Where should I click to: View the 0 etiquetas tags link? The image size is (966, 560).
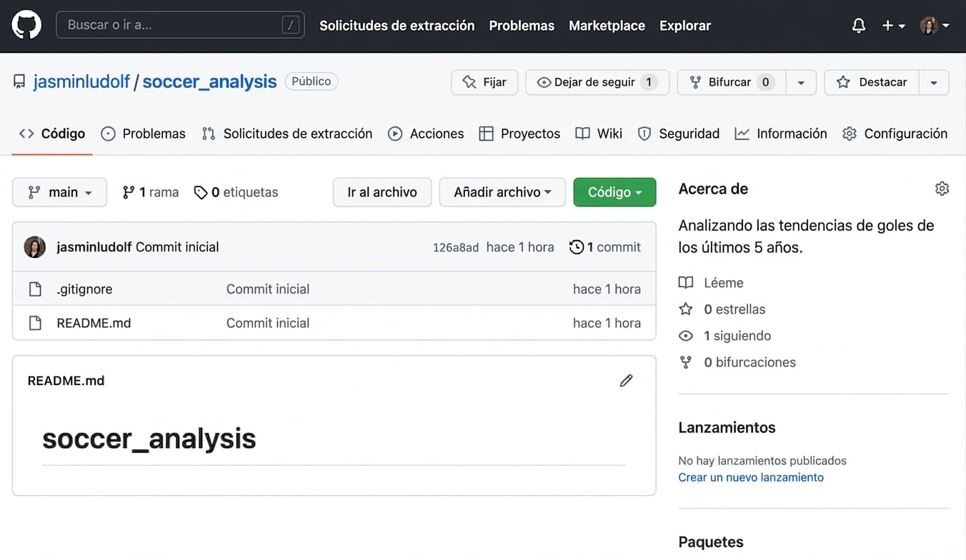pos(236,192)
